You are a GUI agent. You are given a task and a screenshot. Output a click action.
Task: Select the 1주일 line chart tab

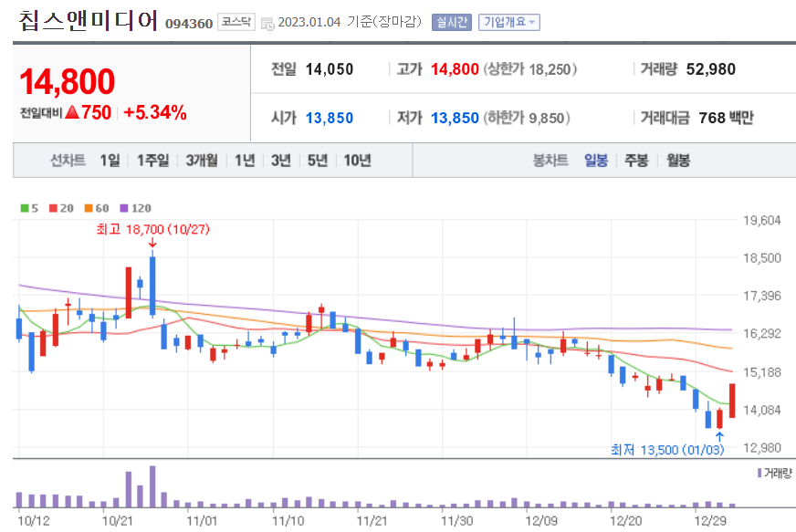point(152,161)
